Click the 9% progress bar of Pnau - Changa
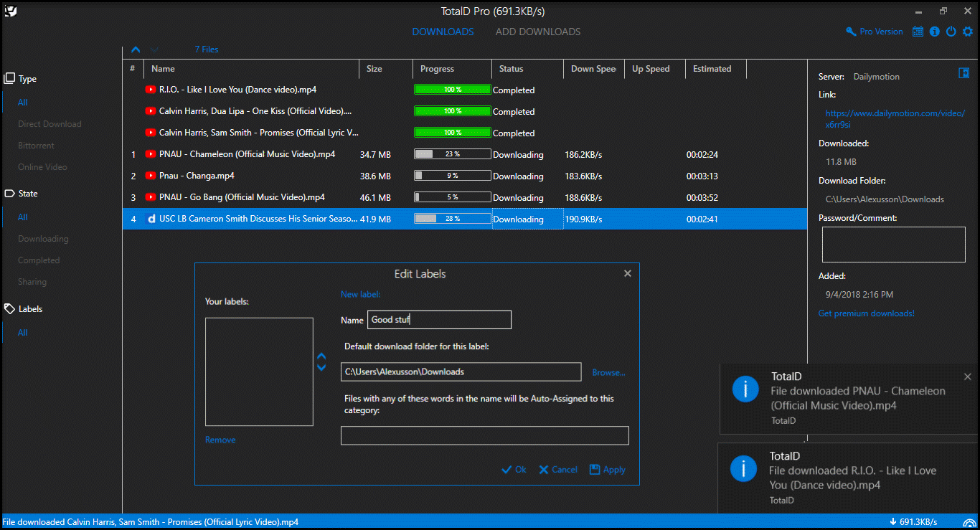 [453, 176]
